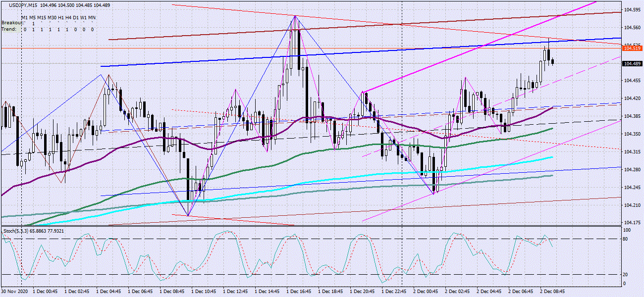Click the 1 Dec 16:45 time label
This screenshot has height=297, width=644.
[x=298, y=292]
